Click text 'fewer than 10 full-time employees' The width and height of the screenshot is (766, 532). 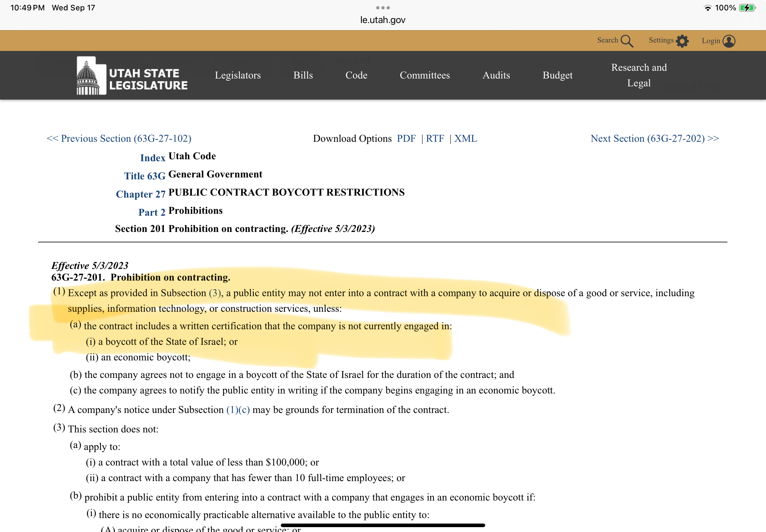click(x=321, y=478)
